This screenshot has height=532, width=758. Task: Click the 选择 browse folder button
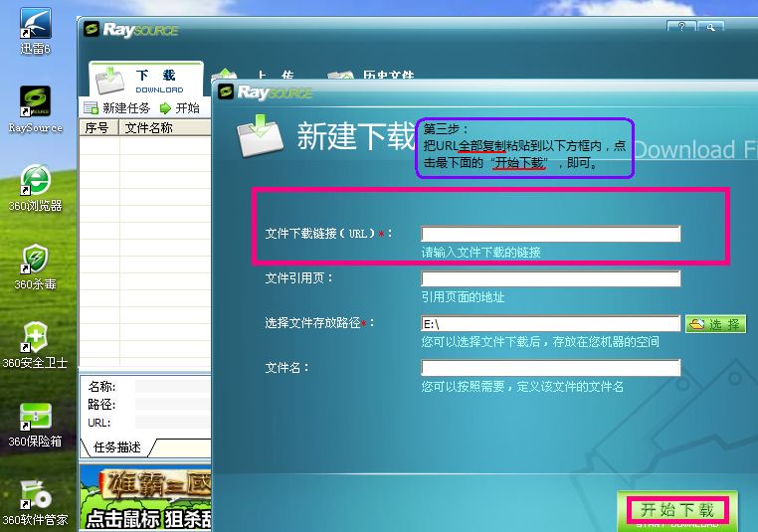(x=715, y=324)
